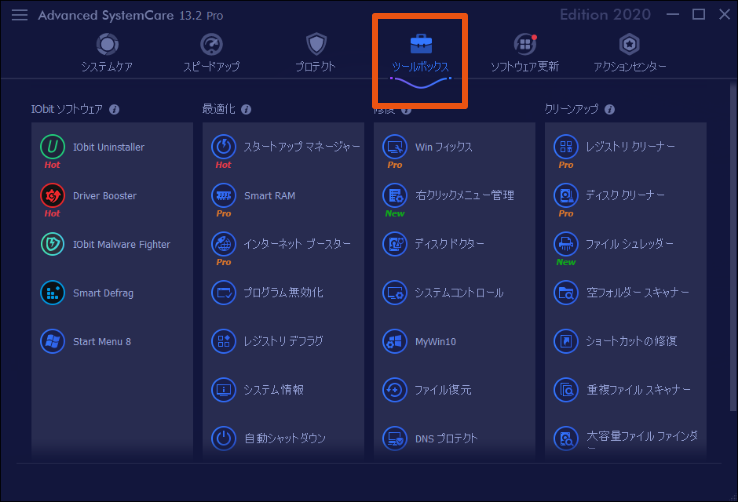This screenshot has height=502, width=738.
Task: Launch IObit Uninstaller icon
Action: tap(52, 146)
